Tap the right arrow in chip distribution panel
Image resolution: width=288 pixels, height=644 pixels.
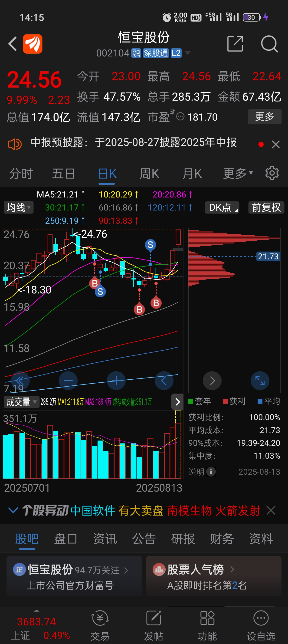(x=212, y=381)
